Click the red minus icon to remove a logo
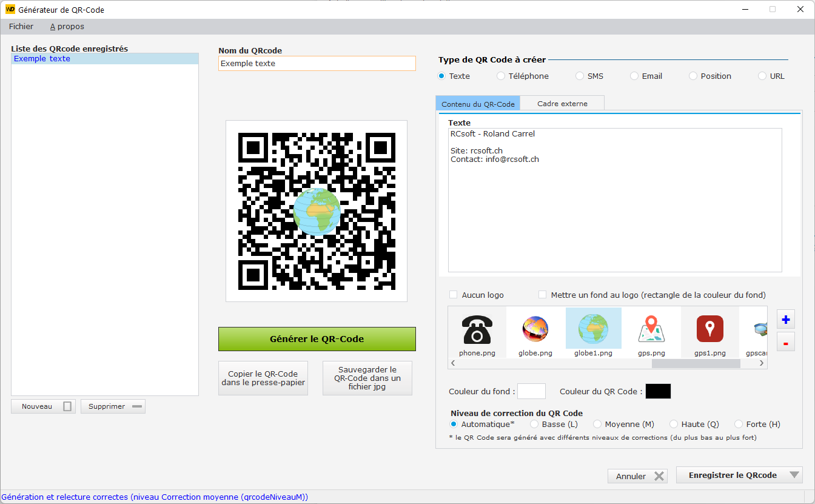 tap(785, 341)
